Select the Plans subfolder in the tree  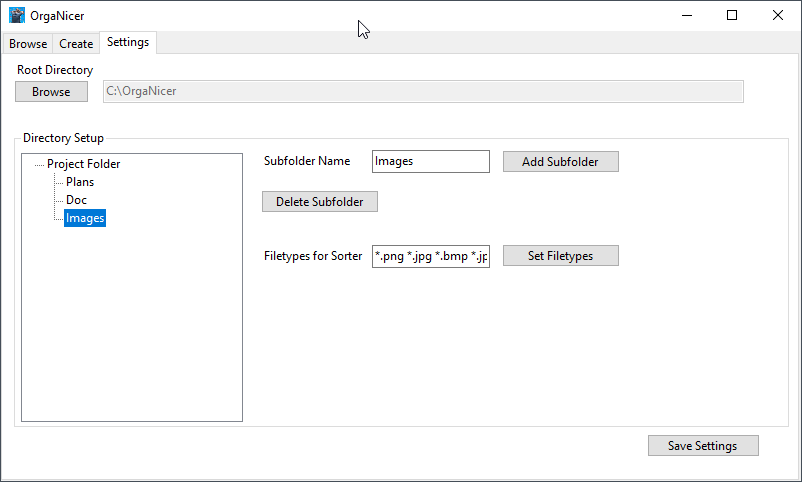pos(80,182)
